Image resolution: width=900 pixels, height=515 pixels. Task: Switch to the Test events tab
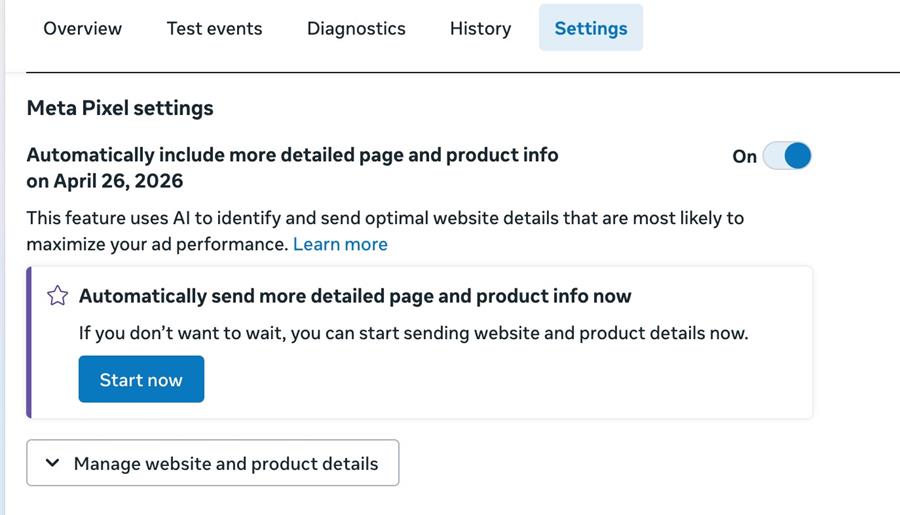point(214,28)
